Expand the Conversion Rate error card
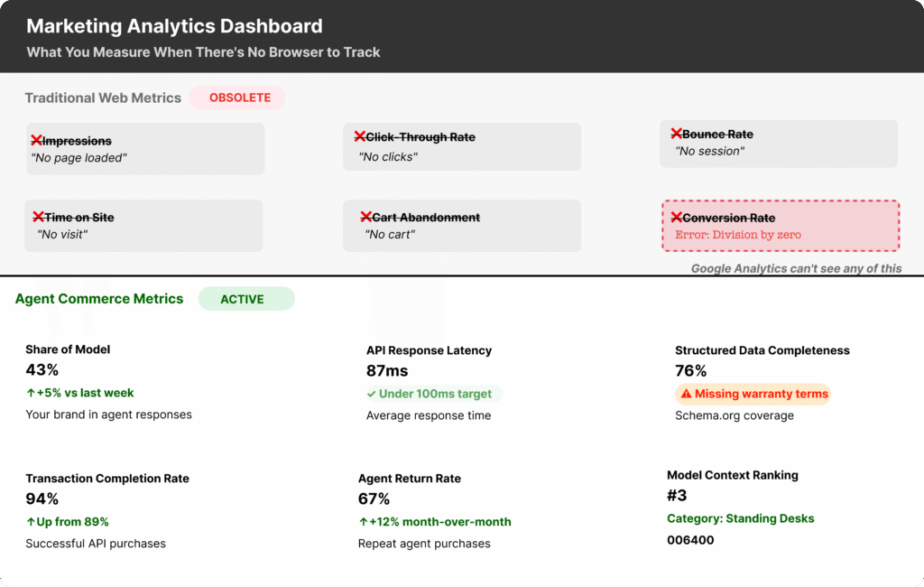924x587 pixels. click(x=780, y=226)
